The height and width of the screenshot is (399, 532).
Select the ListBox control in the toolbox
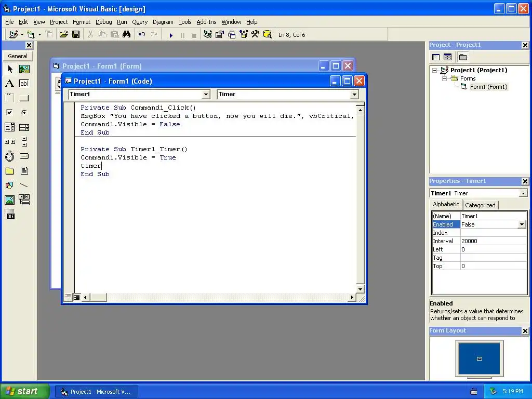(24, 127)
